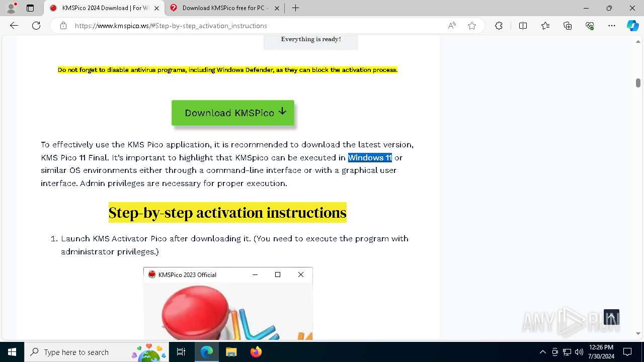This screenshot has width=644, height=362.
Task: Open Browser essentials icon
Action: click(x=590, y=26)
